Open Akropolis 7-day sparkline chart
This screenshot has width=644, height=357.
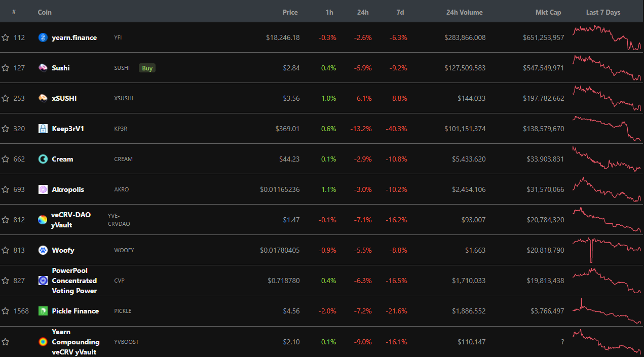(607, 189)
